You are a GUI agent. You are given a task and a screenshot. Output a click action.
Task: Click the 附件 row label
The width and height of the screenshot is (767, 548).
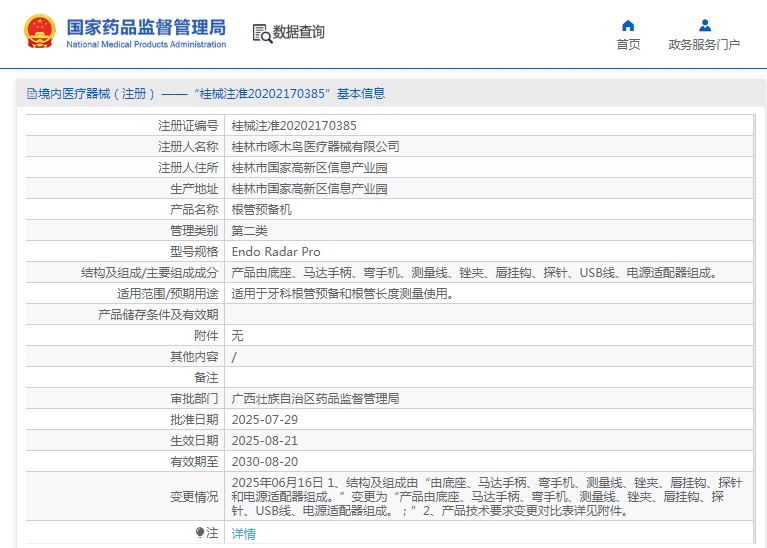(206, 336)
